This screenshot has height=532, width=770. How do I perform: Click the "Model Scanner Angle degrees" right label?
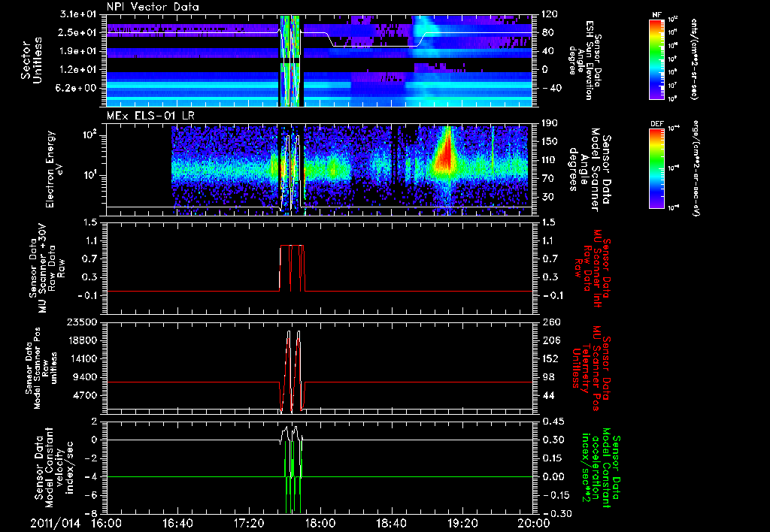tap(590, 170)
